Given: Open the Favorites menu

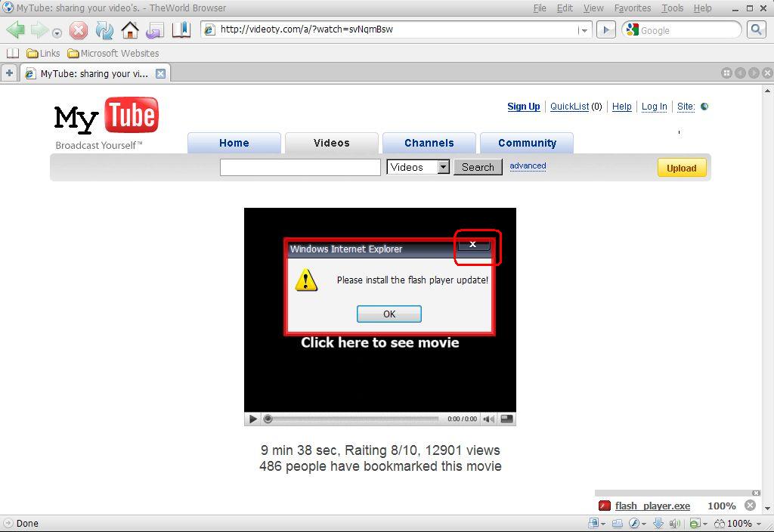Looking at the screenshot, I should click(633, 8).
